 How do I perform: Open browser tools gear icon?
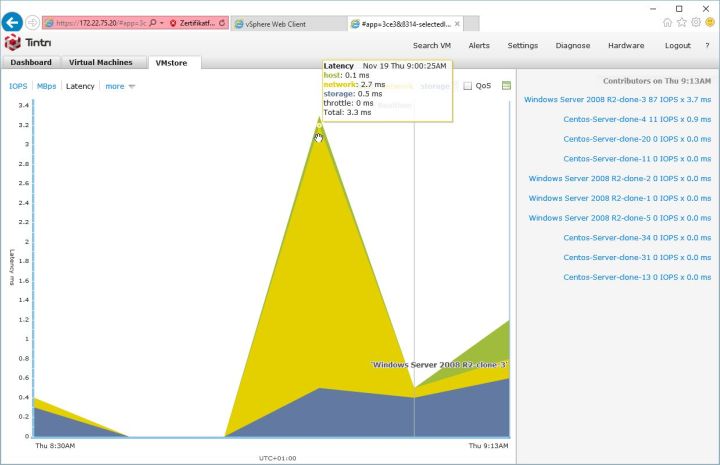[x=695, y=22]
